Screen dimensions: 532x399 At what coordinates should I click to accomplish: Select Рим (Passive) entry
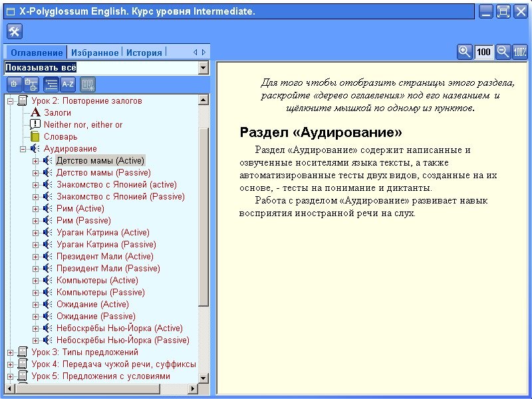[x=84, y=221]
